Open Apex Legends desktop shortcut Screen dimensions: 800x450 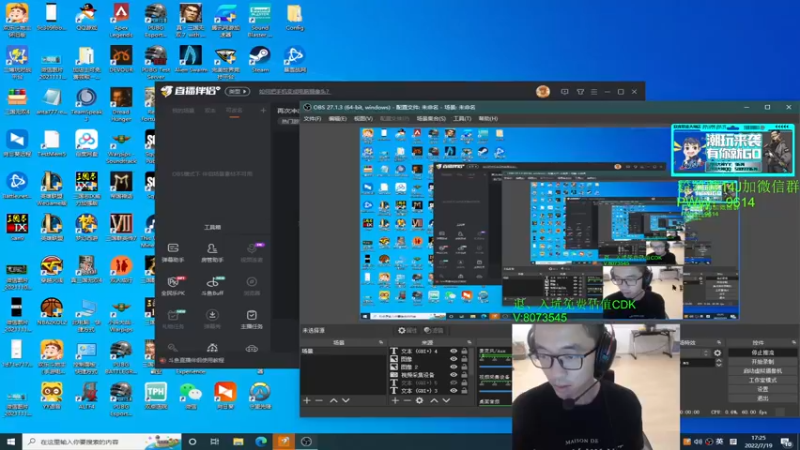(x=121, y=20)
